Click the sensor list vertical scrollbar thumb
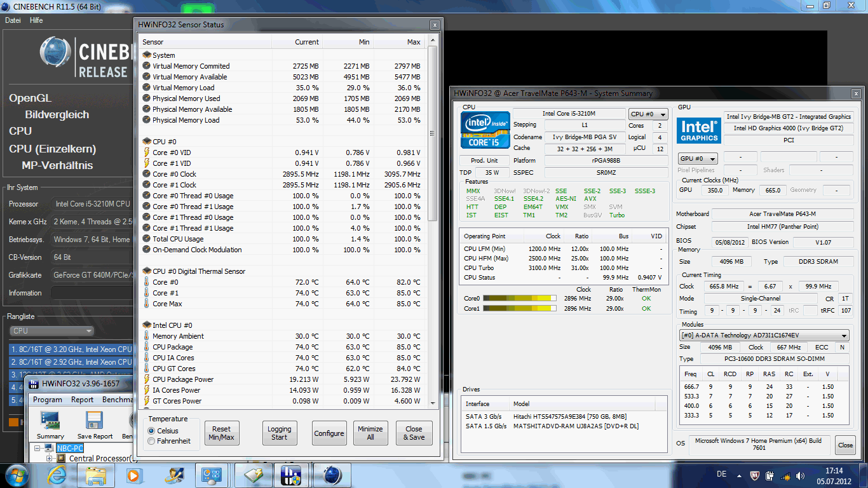This screenshot has width=868, height=488. (433, 133)
